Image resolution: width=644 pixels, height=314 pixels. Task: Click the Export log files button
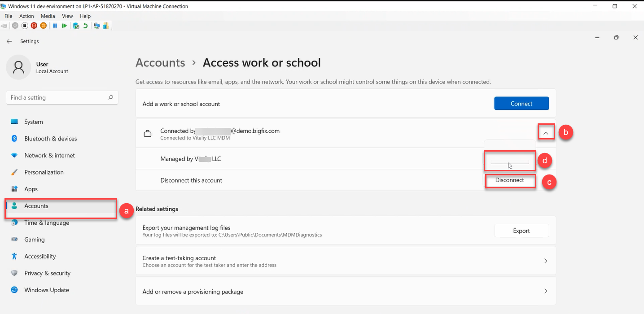pos(521,231)
